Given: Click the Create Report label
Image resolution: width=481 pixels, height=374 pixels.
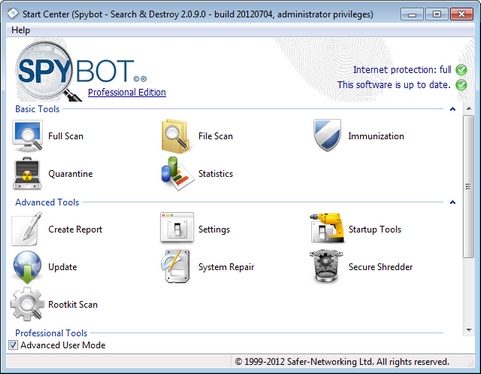Looking at the screenshot, I should pyautogui.click(x=75, y=229).
